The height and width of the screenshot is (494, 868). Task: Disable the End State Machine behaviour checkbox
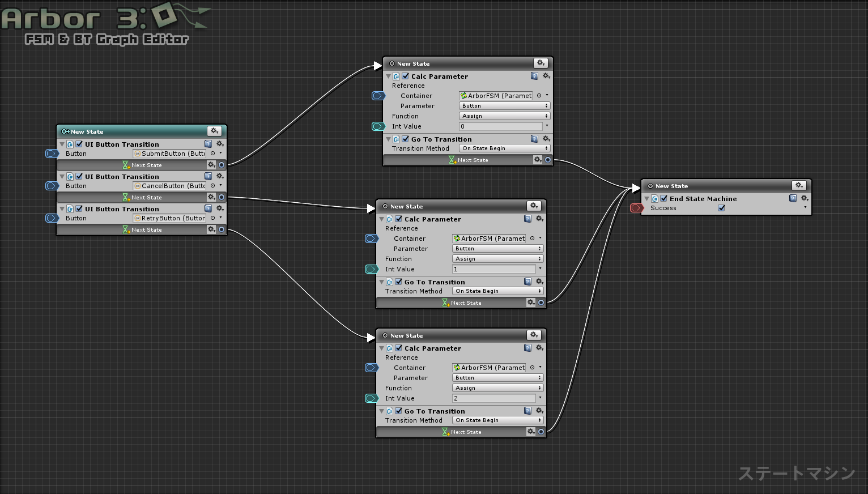pos(663,198)
